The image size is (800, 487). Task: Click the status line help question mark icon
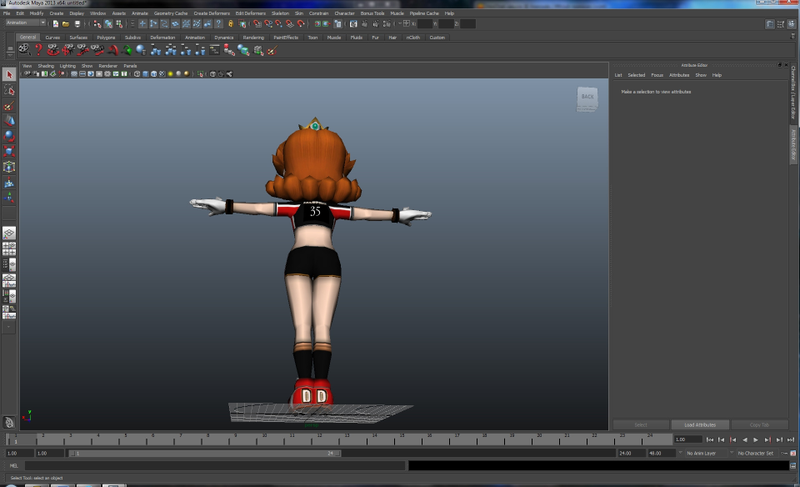(218, 24)
